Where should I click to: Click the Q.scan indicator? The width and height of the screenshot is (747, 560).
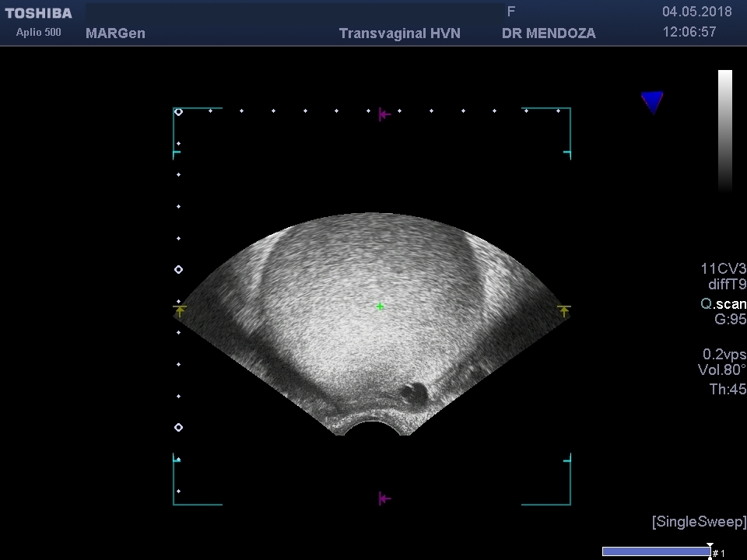pos(723,304)
